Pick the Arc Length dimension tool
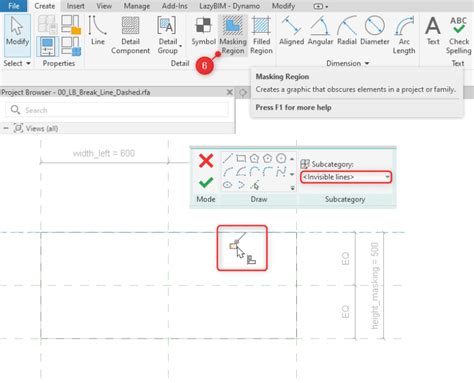This screenshot has height=383, width=474. (404, 35)
